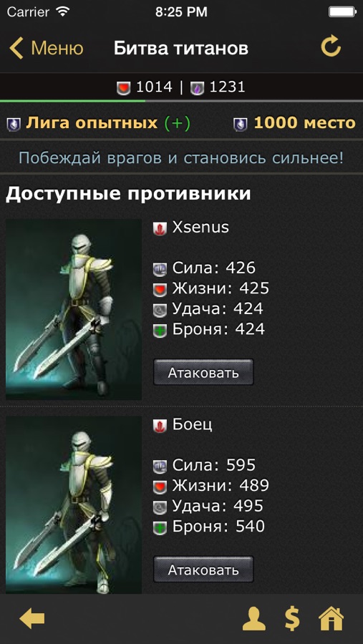The height and width of the screenshot is (644, 363).
Task: Tap the bottom-left back arrow
Action: pos(32,618)
